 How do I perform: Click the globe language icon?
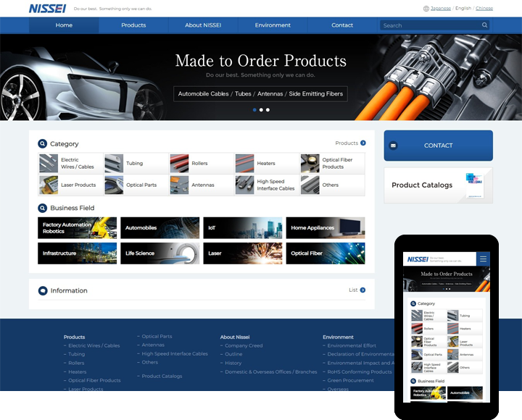[426, 9]
